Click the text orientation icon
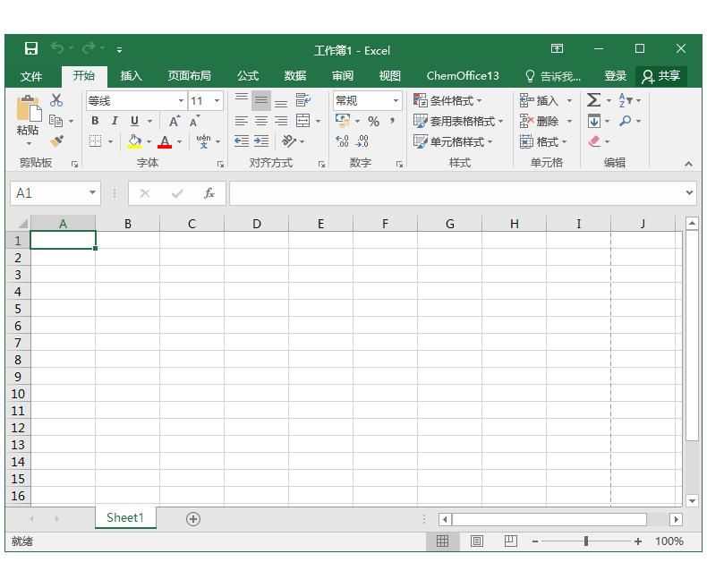Screen dimensions: 707x588 click(288, 141)
